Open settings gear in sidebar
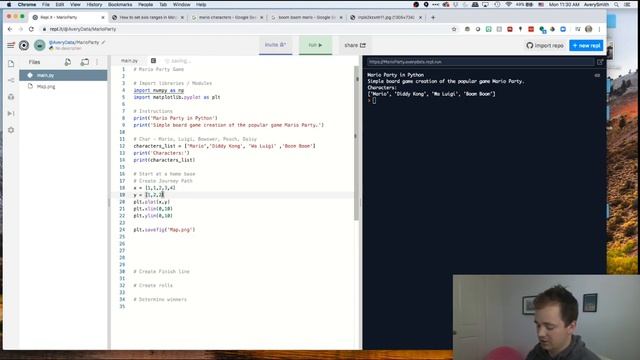640x360 pixels. coord(11,130)
